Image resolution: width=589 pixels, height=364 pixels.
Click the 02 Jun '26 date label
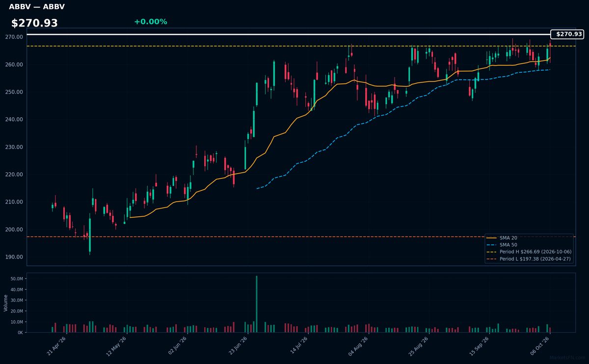click(x=178, y=346)
